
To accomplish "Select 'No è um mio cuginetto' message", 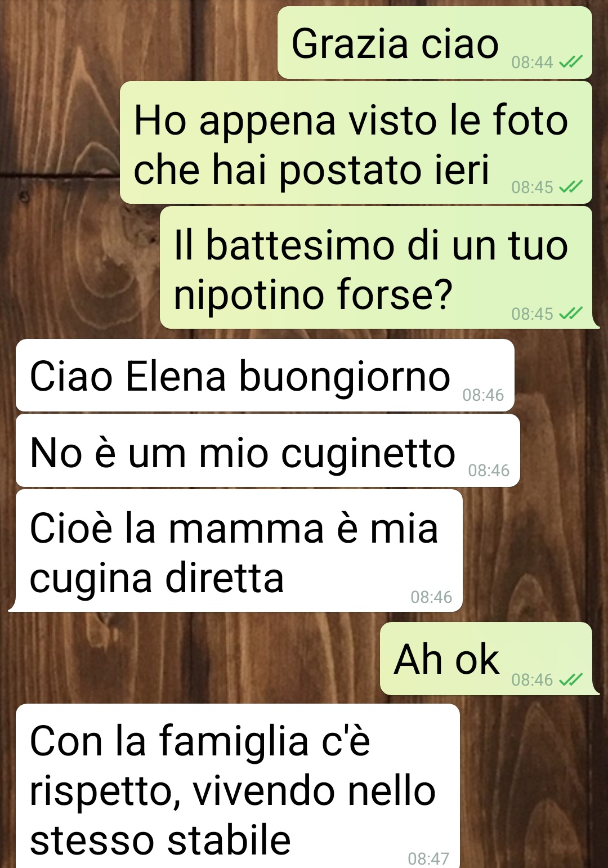I will 268,451.
